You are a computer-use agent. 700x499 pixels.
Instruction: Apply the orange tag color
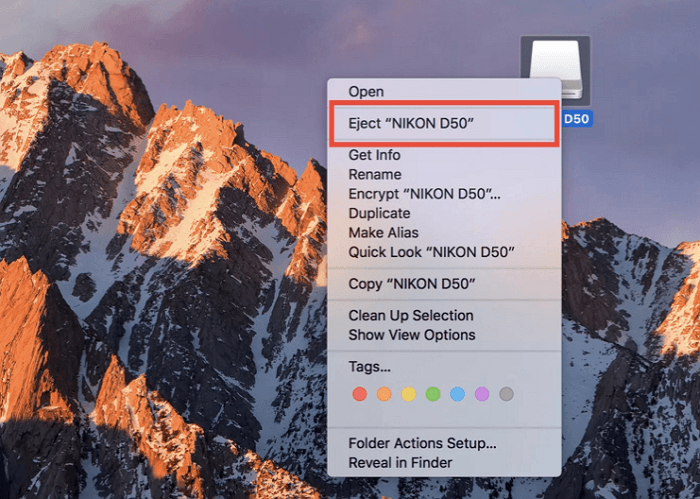[x=384, y=394]
